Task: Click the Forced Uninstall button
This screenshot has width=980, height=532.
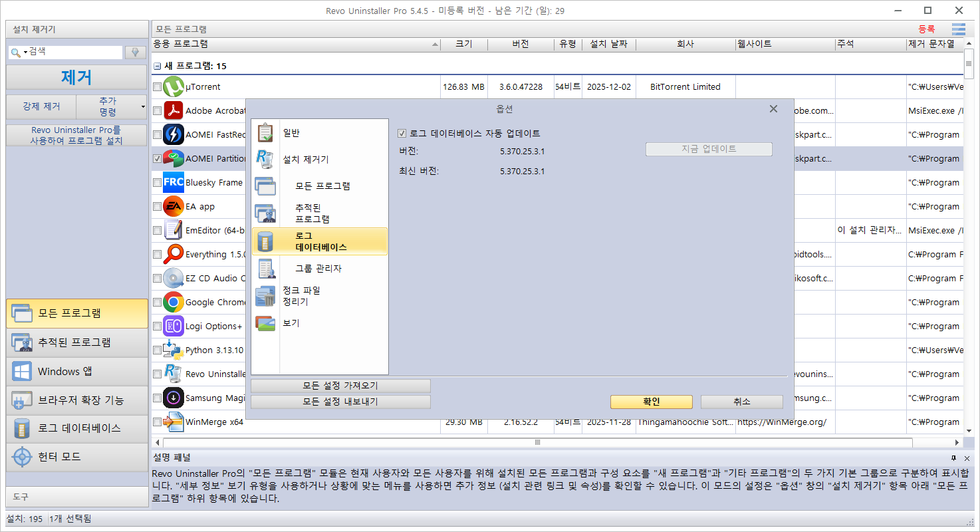Action: [x=41, y=107]
